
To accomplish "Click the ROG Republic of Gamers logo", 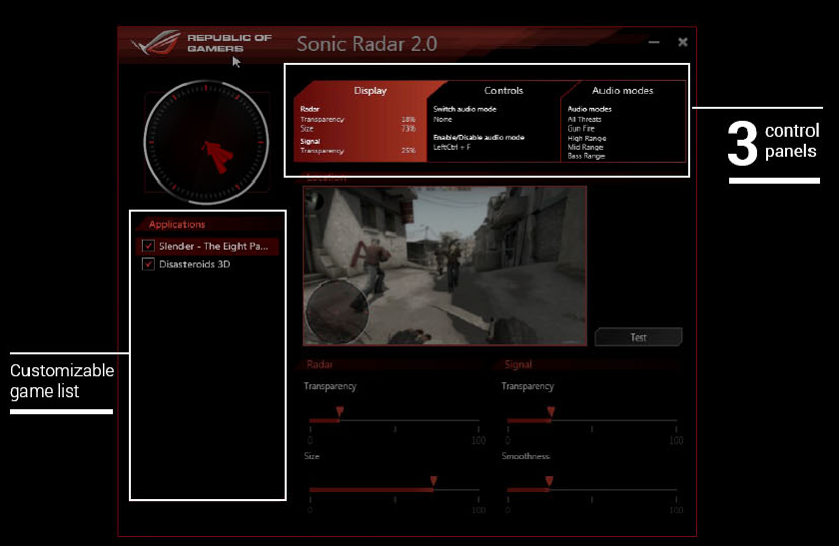I will (202, 43).
